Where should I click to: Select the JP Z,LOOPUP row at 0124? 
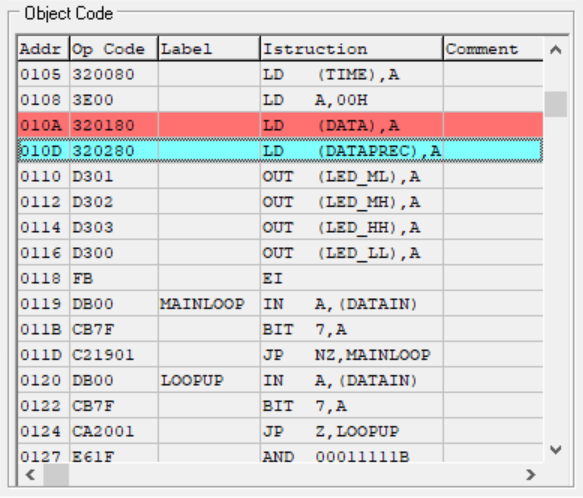[280, 431]
